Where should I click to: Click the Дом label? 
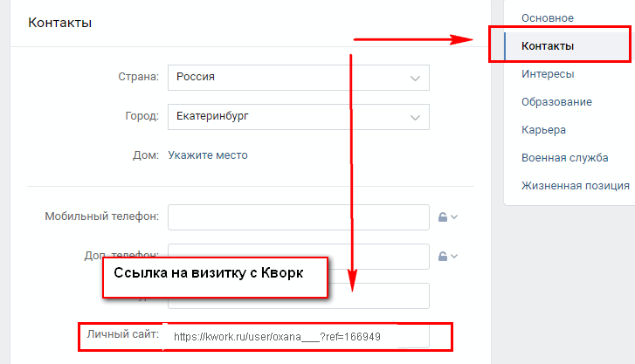coord(146,155)
